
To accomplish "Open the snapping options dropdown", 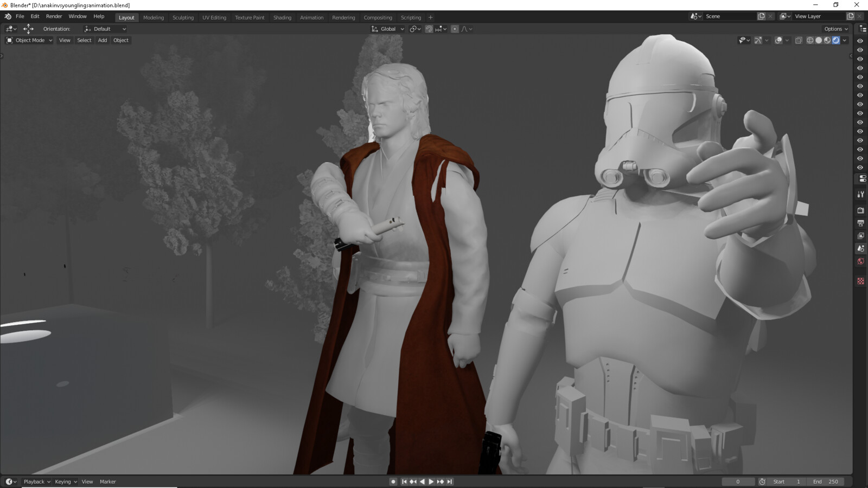I will click(441, 29).
